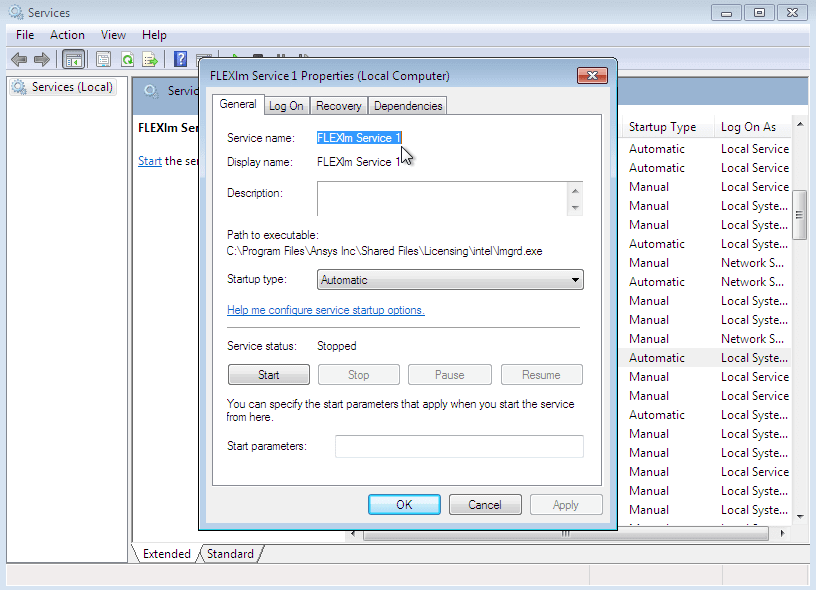Open Help via the question mark icon
The height and width of the screenshot is (590, 816).
click(x=180, y=59)
